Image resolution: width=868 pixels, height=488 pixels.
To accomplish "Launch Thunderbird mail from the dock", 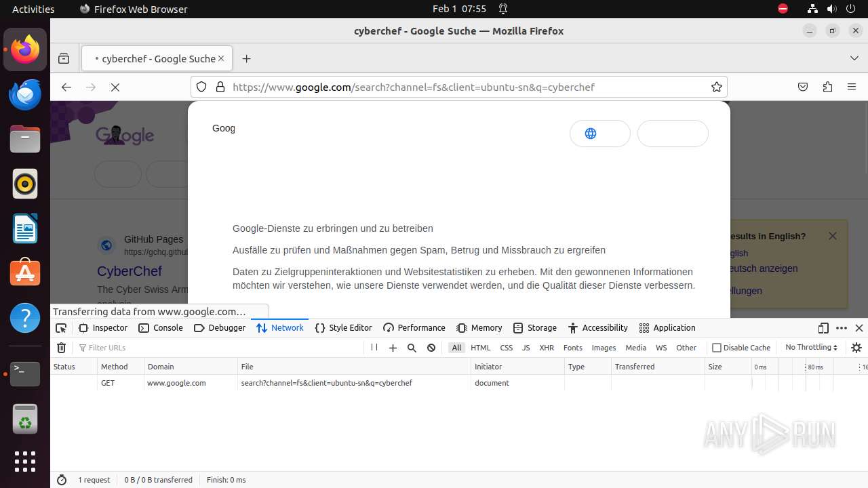I will [25, 94].
